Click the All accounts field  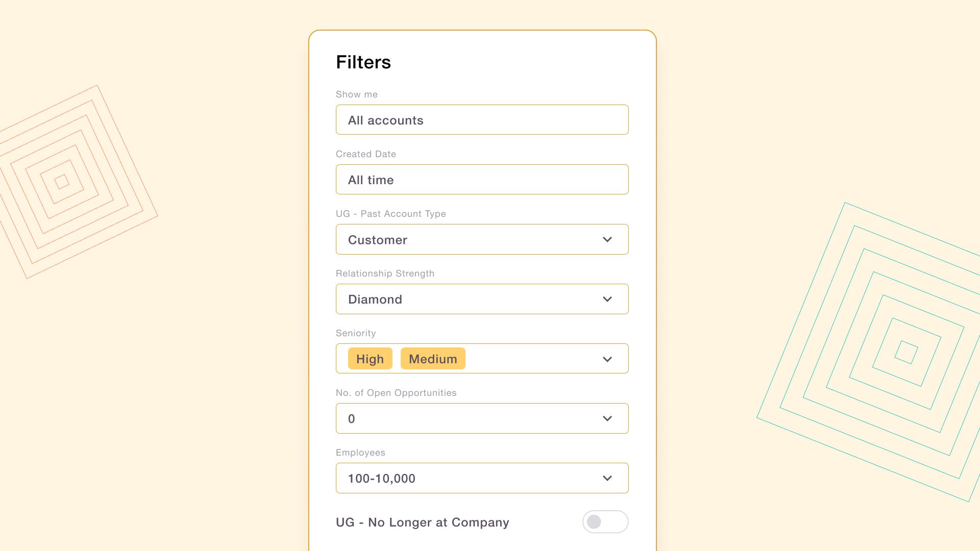[x=482, y=120]
